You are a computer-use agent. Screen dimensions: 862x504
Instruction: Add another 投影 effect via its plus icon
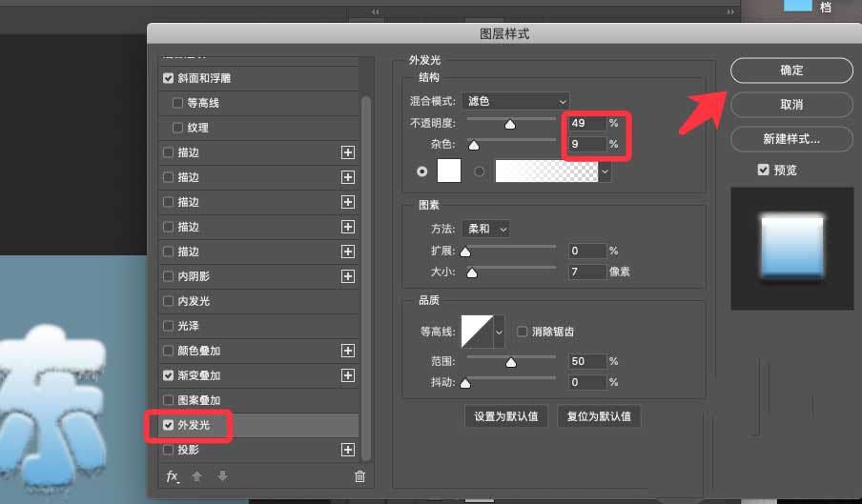pyautogui.click(x=347, y=450)
